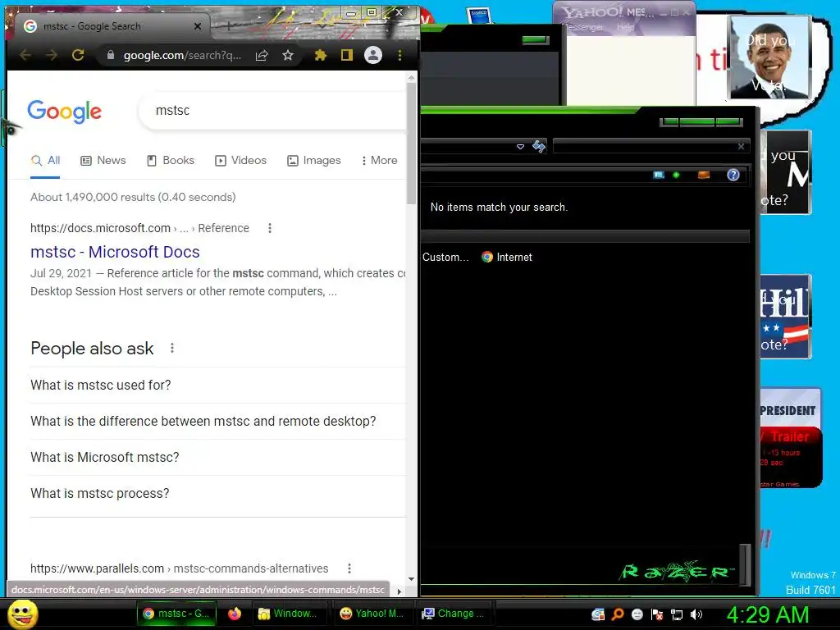Click the volume speaker tray icon

[x=696, y=614]
